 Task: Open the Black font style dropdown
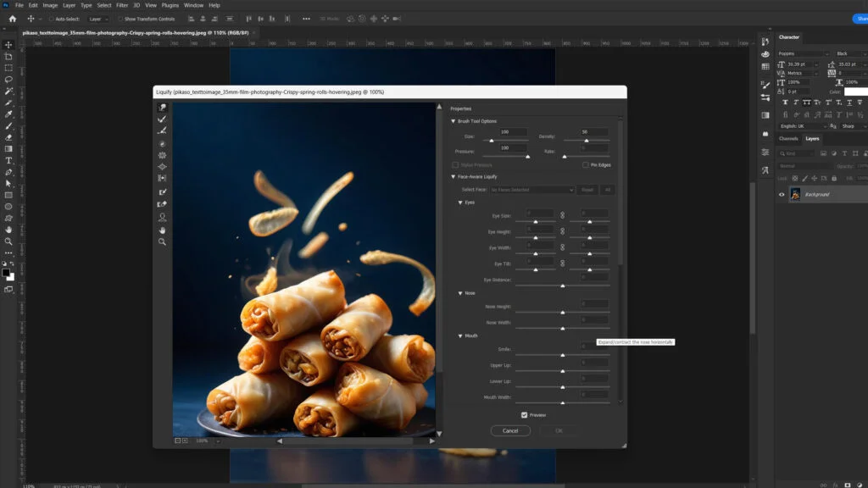[x=851, y=53]
